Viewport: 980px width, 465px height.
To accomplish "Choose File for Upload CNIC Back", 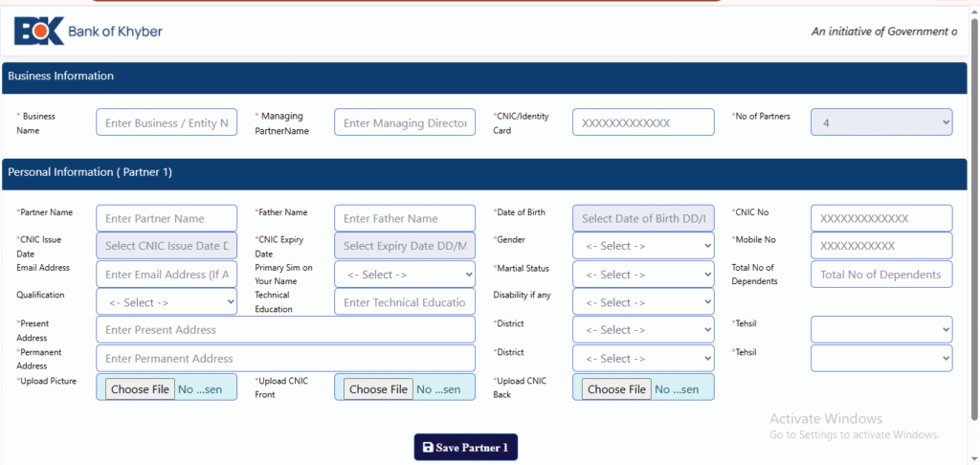I will [x=616, y=389].
